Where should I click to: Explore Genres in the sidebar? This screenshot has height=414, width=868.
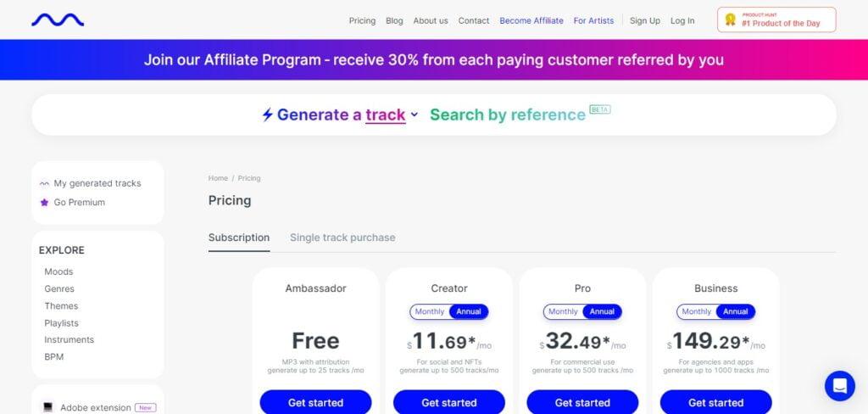59,288
